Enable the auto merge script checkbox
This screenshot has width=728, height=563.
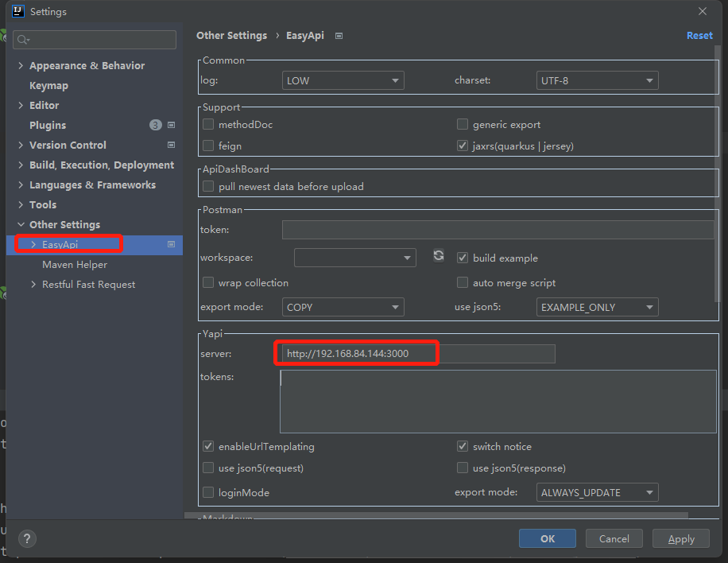coord(463,282)
